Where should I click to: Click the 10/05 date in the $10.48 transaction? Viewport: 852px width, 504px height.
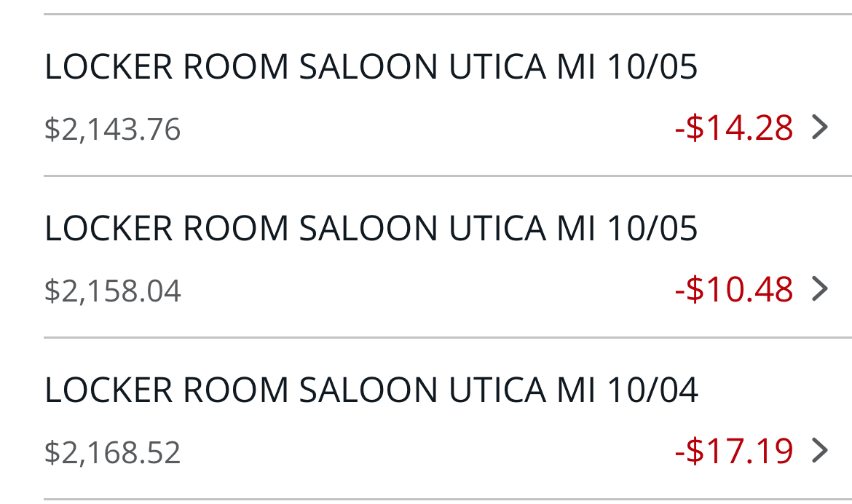click(x=652, y=229)
